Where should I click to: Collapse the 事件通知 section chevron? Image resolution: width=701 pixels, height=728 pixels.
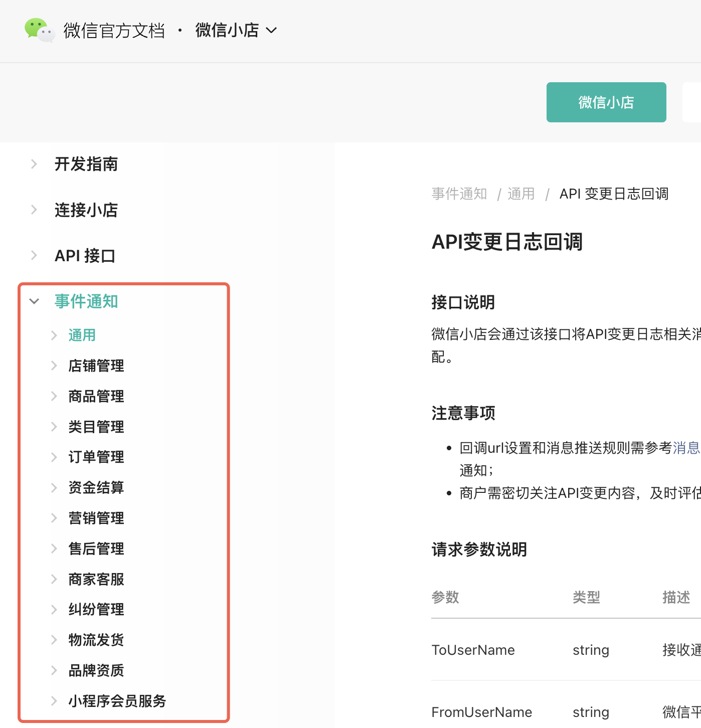[34, 301]
